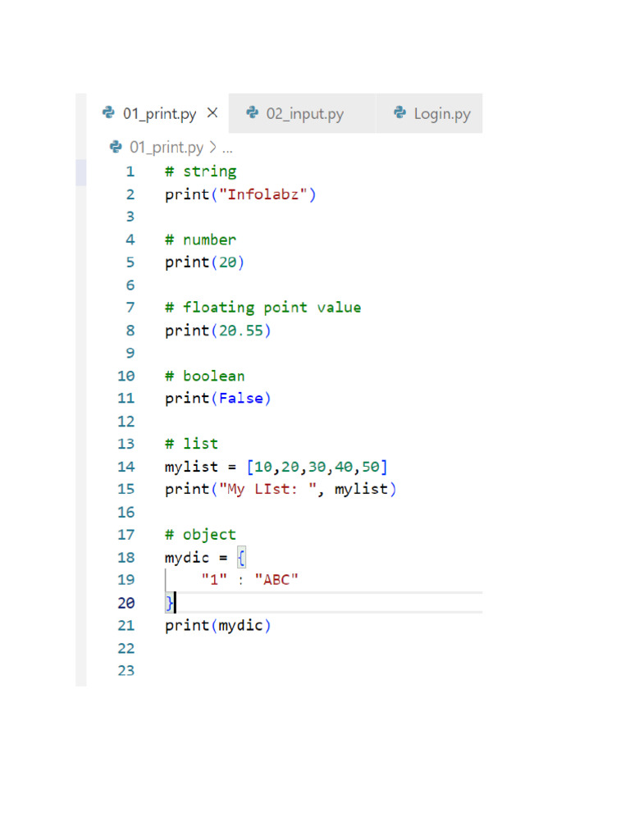
Task: Click the '# list' comment
Action: (x=191, y=444)
